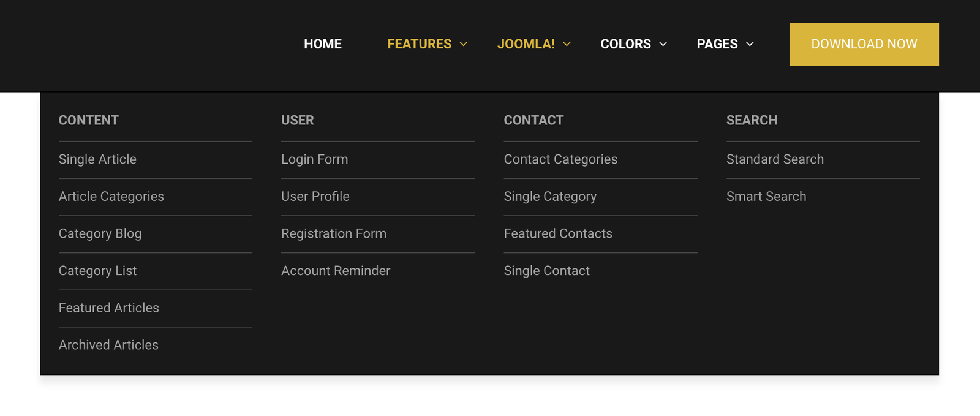Expand the Pages menu chevron
Image resolution: width=980 pixels, height=416 pixels.
(750, 44)
